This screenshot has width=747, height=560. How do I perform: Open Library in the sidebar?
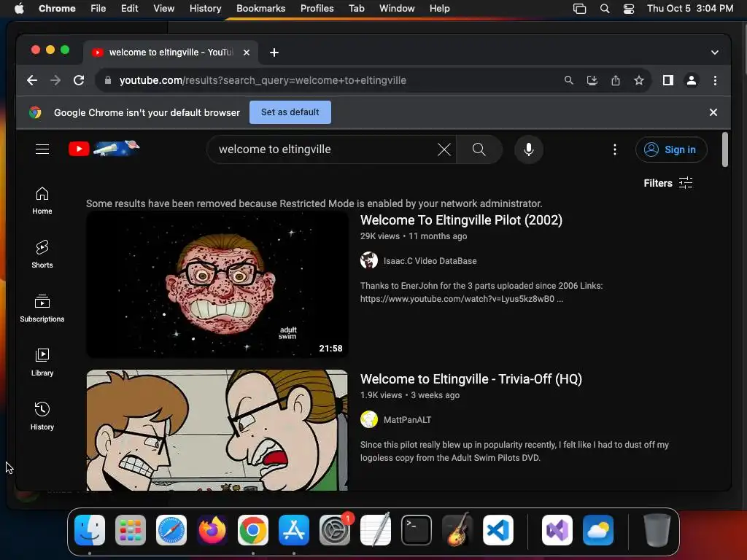click(x=42, y=362)
